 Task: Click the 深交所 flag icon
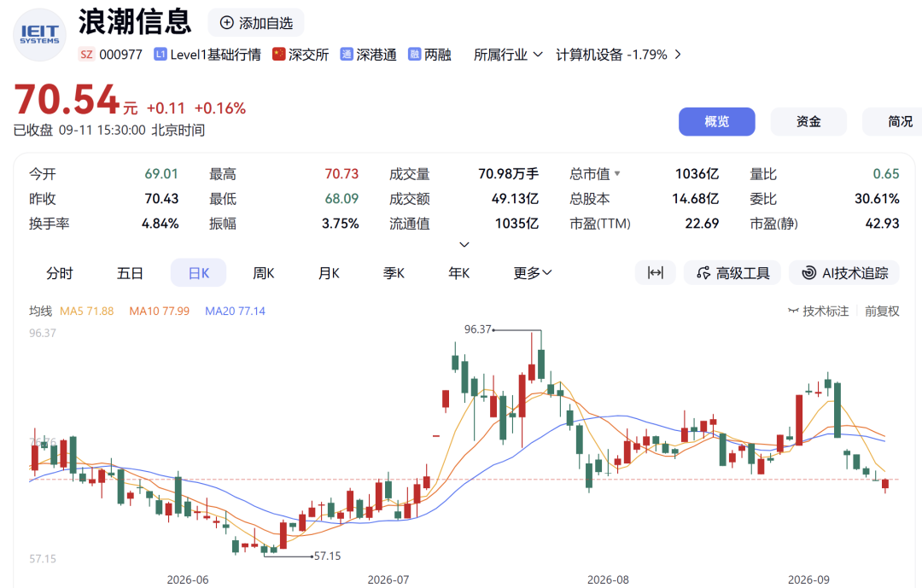pyautogui.click(x=278, y=54)
